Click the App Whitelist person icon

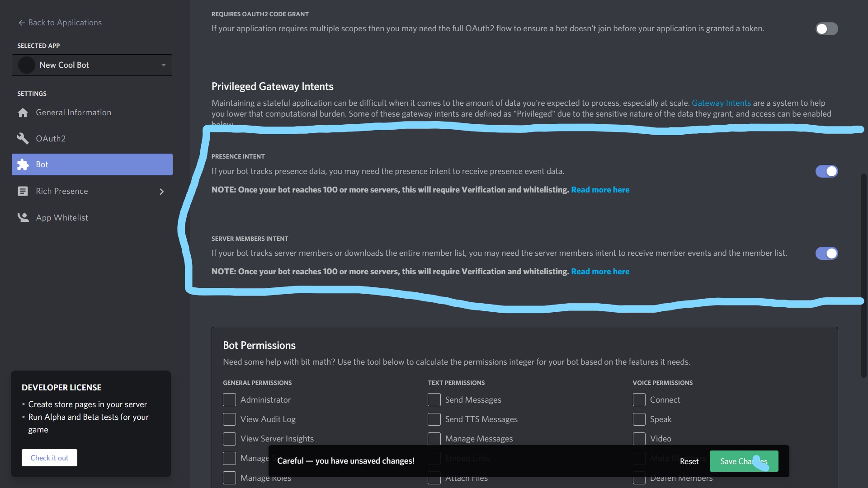[x=23, y=217]
